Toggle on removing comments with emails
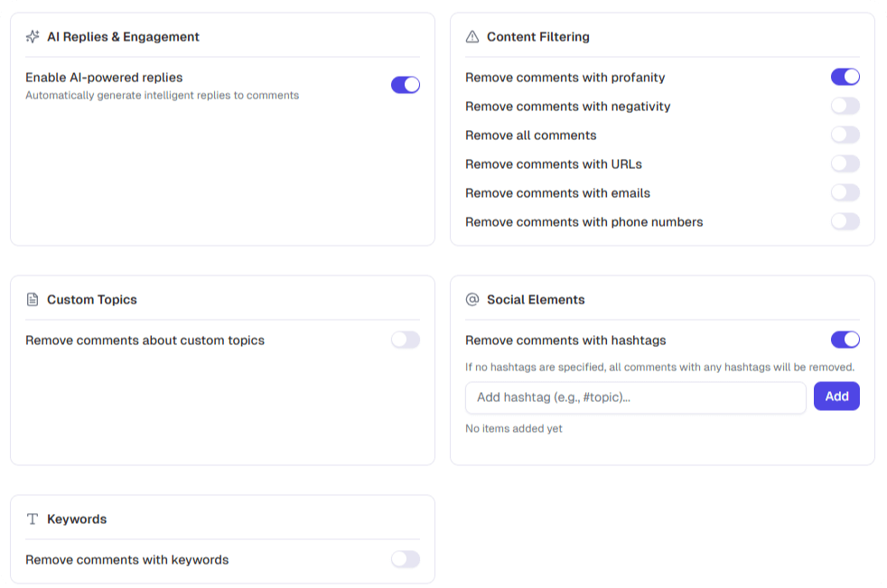Image resolution: width=887 pixels, height=588 pixels. (x=845, y=192)
